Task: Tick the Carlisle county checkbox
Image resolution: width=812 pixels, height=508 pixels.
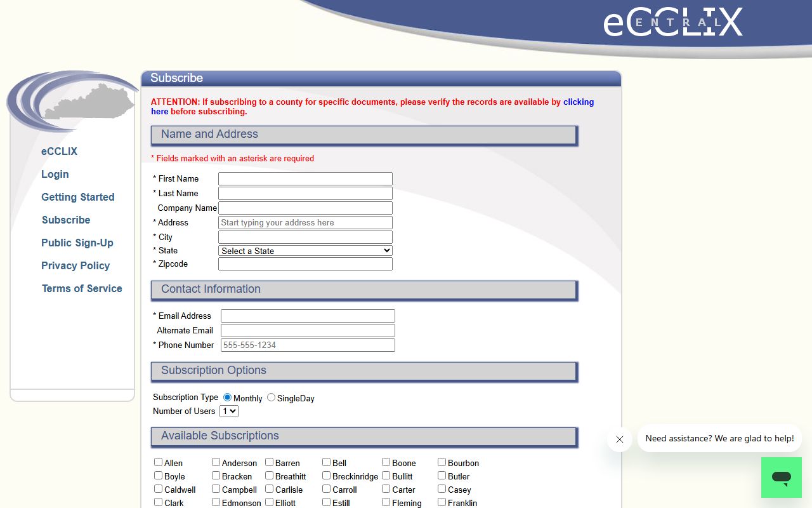Action: coord(269,489)
